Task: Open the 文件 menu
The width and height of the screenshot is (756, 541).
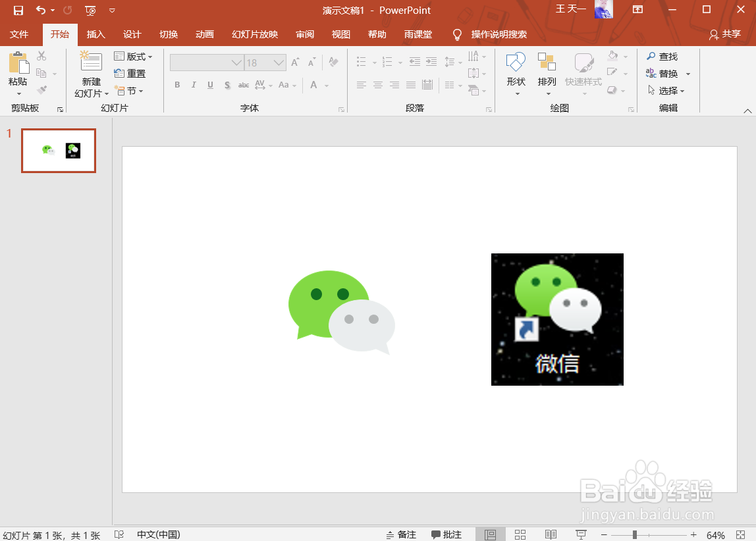Action: (x=19, y=34)
